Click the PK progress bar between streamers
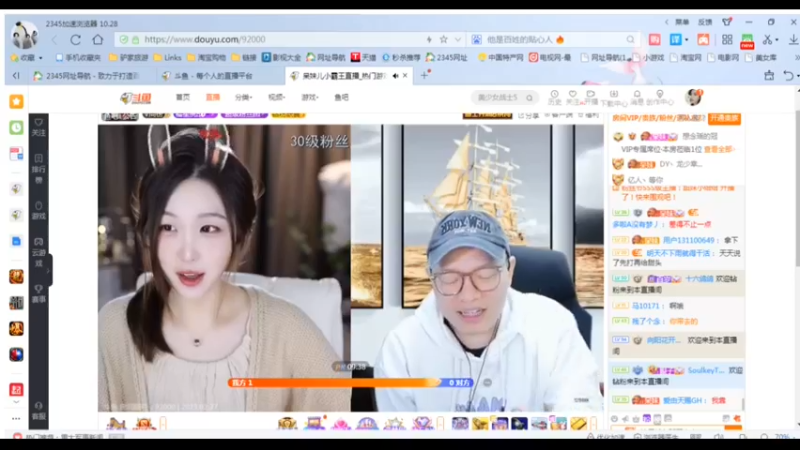The height and width of the screenshot is (450, 800). (351, 382)
